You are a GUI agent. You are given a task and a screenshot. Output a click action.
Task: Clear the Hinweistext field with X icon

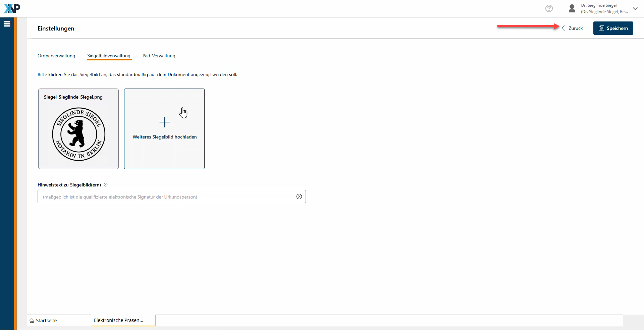tap(299, 197)
